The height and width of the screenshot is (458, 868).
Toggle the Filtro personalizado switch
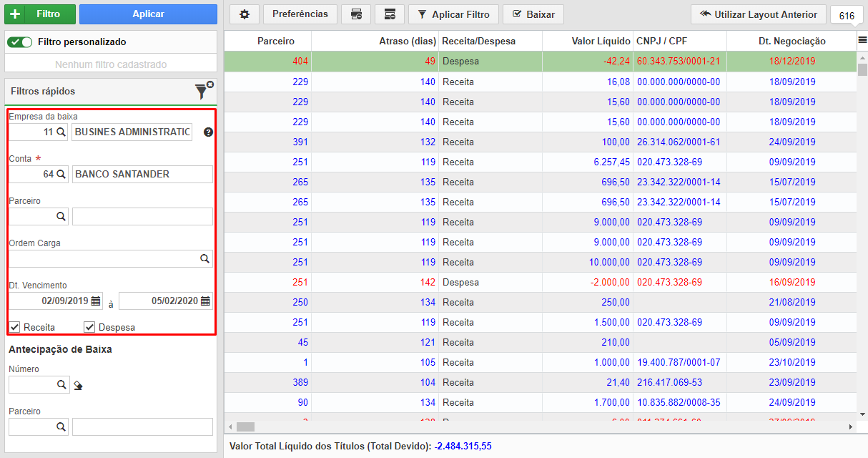pos(20,42)
